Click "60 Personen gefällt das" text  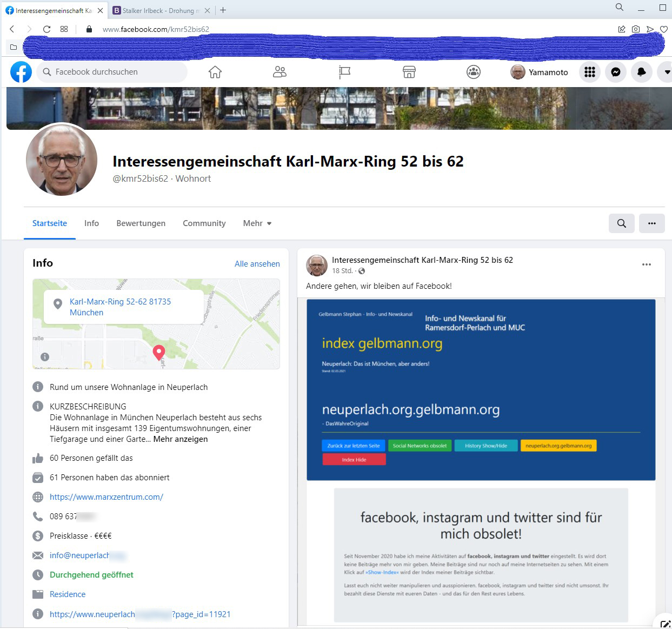(91, 458)
